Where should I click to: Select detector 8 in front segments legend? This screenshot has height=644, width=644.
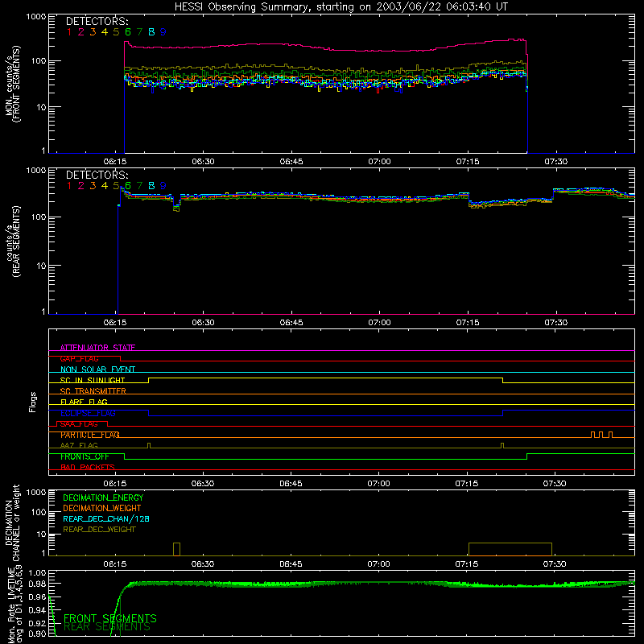pyautogui.click(x=151, y=32)
